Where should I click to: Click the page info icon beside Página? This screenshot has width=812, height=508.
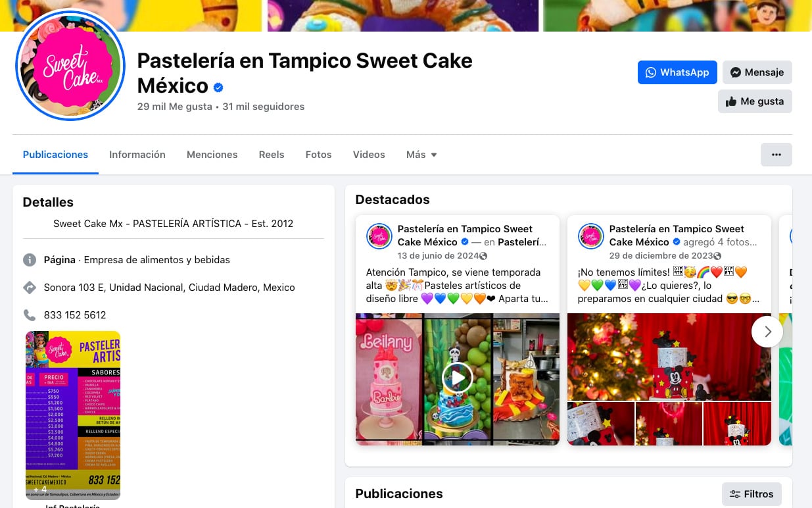[x=30, y=260]
